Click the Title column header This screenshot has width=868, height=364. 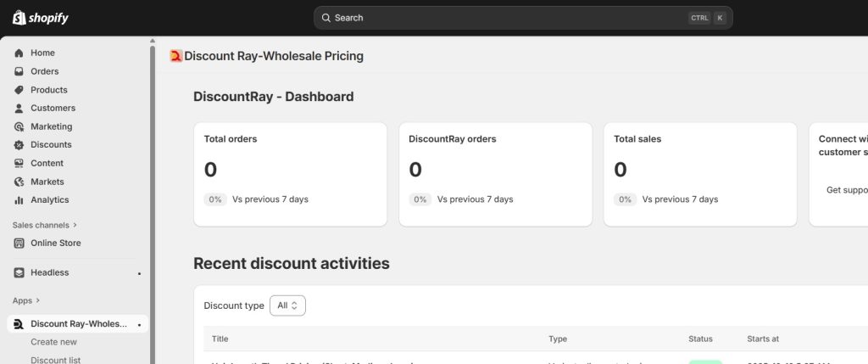pyautogui.click(x=220, y=339)
